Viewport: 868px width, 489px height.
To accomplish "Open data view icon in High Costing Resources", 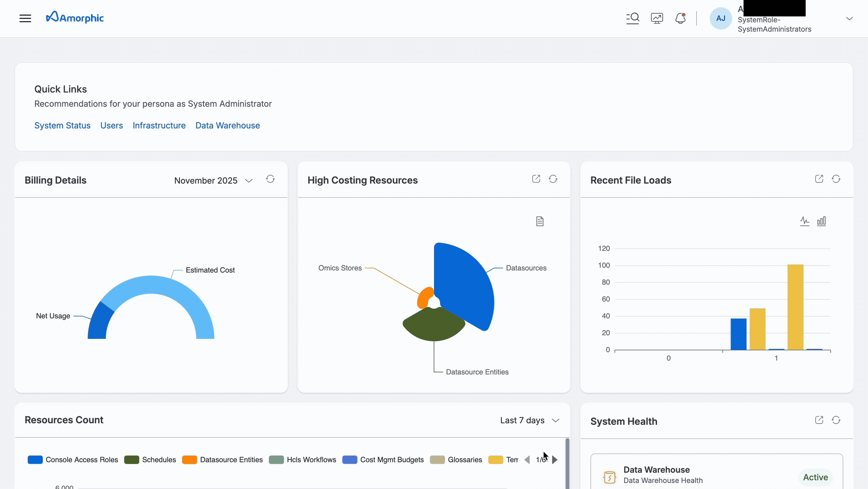I will (540, 221).
